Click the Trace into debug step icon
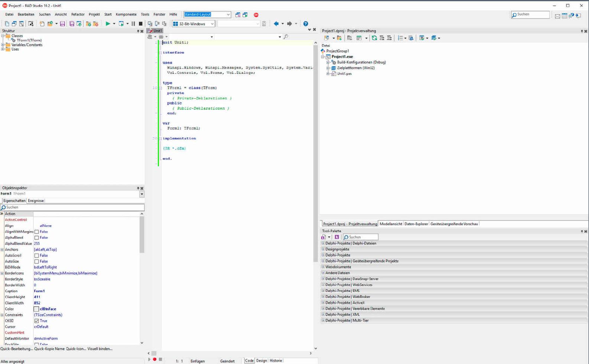The height and width of the screenshot is (364, 589). pos(150,24)
